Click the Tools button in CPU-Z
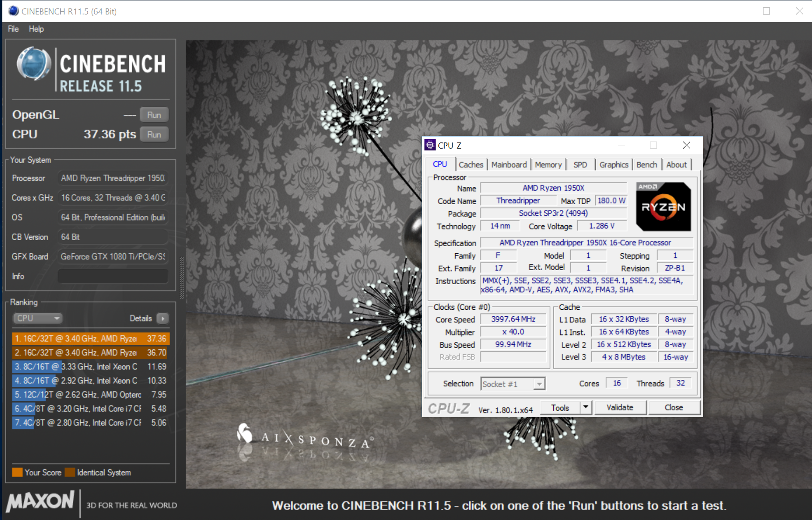The height and width of the screenshot is (520, 812). click(560, 408)
